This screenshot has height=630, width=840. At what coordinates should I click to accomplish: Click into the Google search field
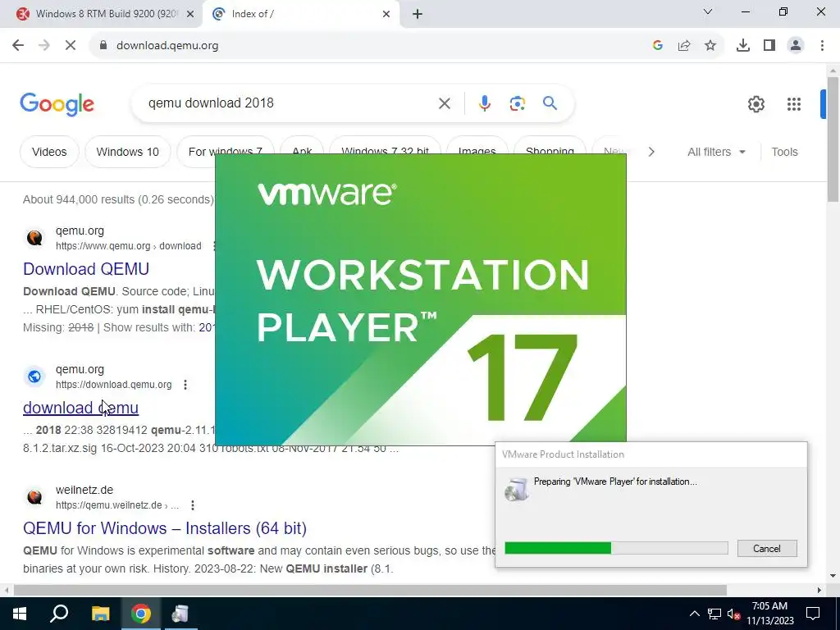290,103
